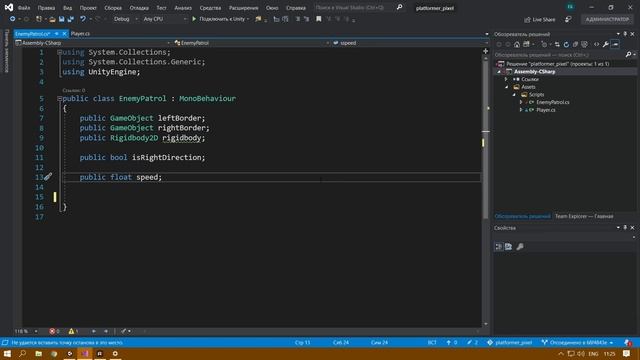Switch to the Player.cs editor tab

click(80, 34)
